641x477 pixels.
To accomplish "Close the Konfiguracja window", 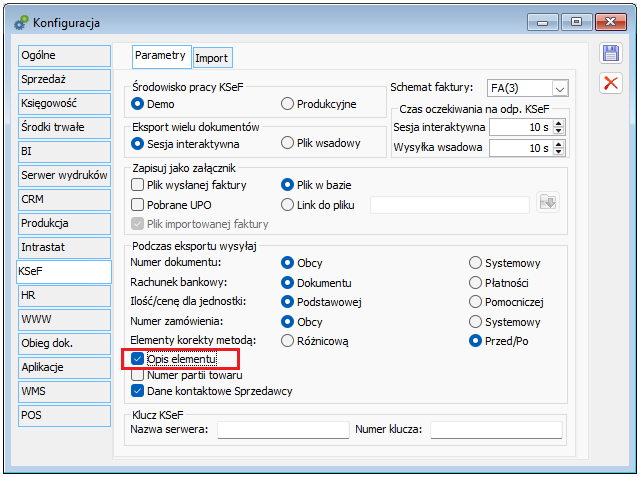I will pyautogui.click(x=611, y=22).
